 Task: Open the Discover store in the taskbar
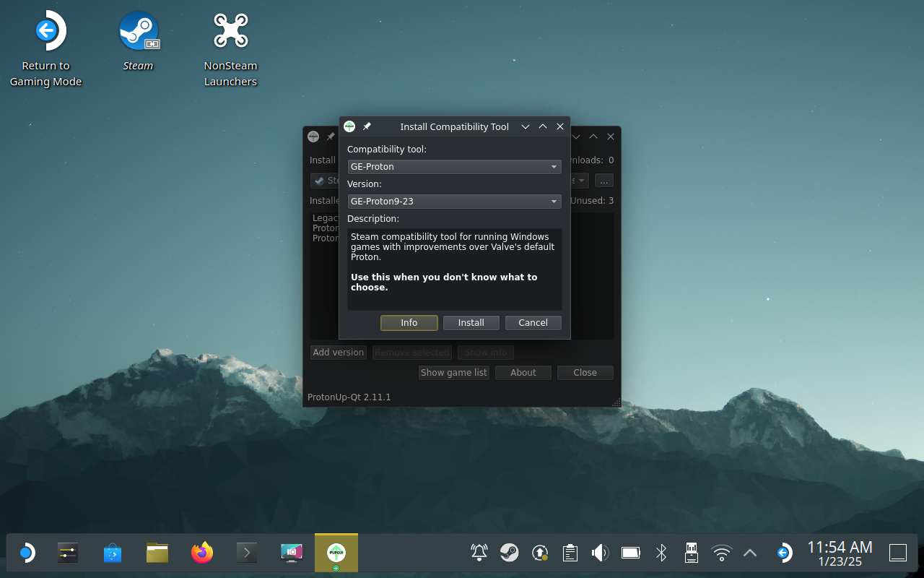pyautogui.click(x=112, y=553)
